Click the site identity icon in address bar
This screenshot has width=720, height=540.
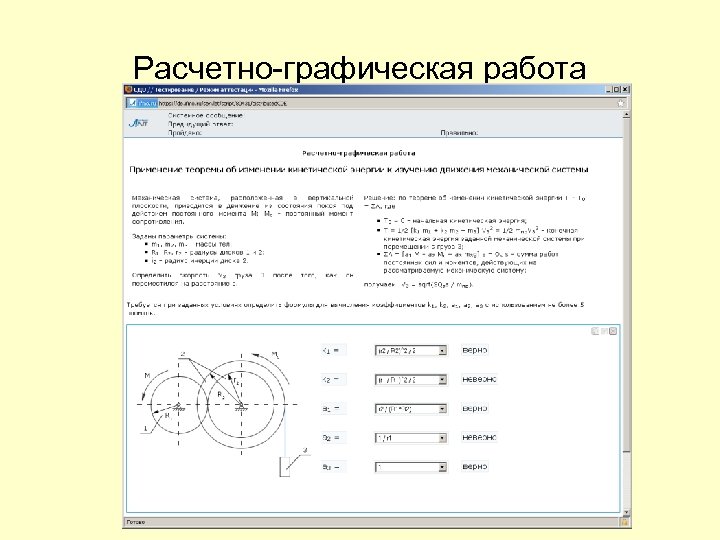pos(143,103)
